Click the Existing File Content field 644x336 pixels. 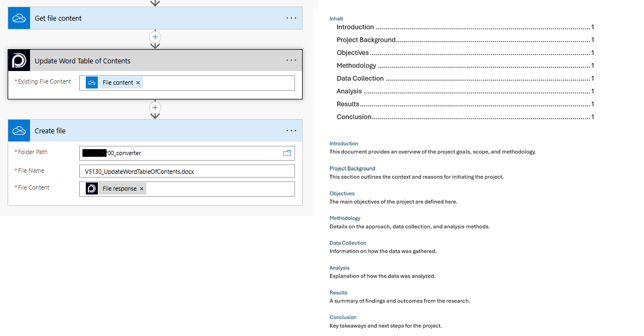coord(218,83)
